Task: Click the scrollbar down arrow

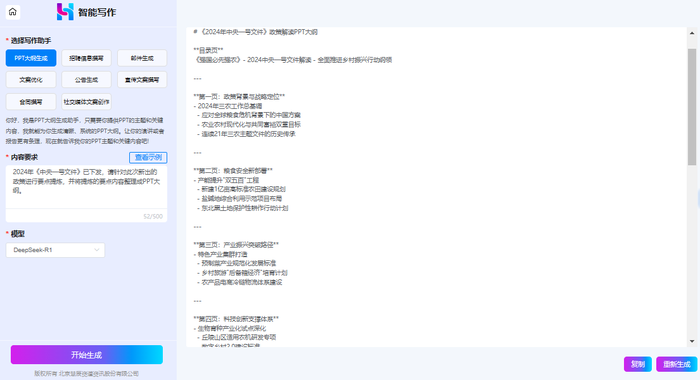Action: [692, 342]
